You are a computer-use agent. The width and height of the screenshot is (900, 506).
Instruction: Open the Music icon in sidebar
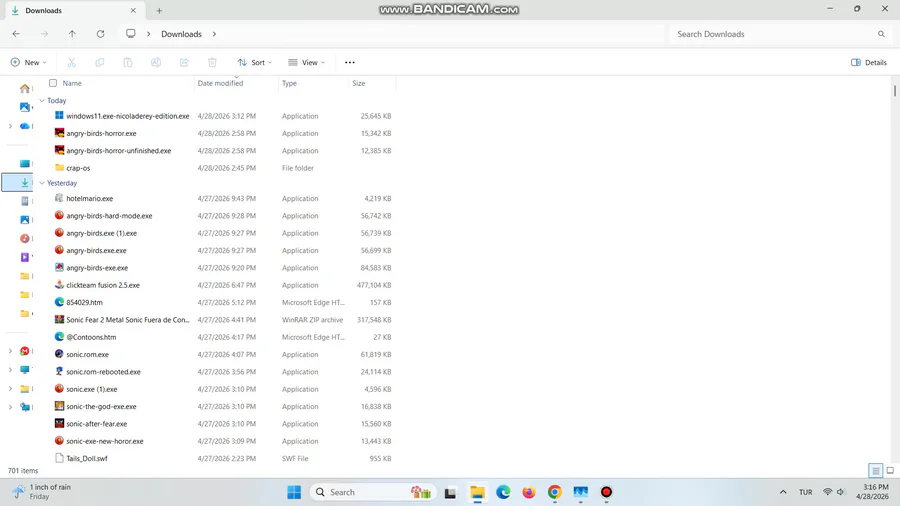(x=25, y=238)
